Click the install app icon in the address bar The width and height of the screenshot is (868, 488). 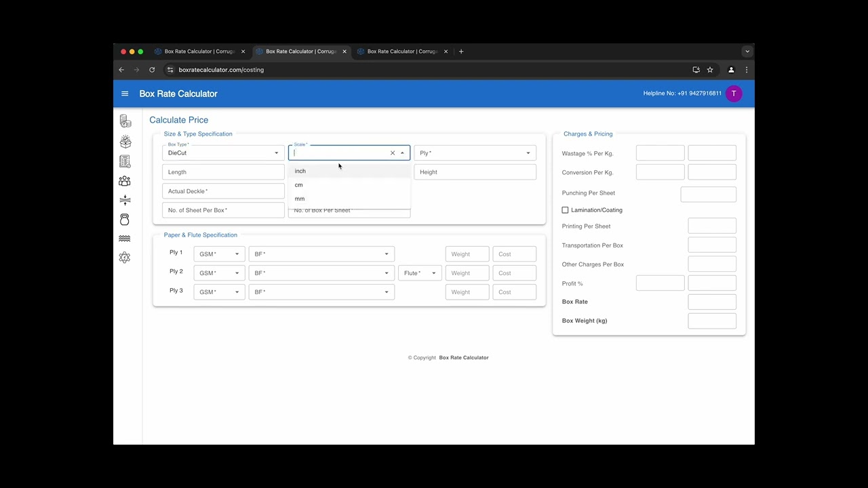click(696, 70)
